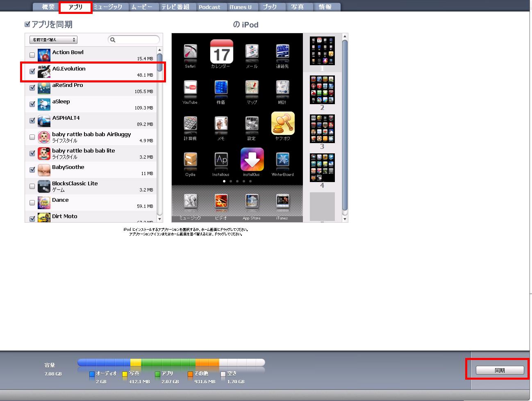Select the Contacts (連絡先) icon
This screenshot has width=532, height=401.
[x=282, y=53]
